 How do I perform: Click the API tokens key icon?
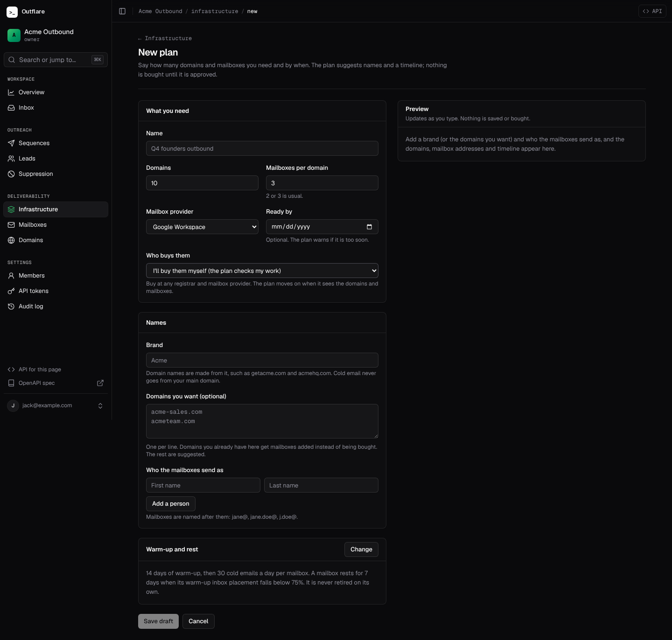[x=11, y=291]
